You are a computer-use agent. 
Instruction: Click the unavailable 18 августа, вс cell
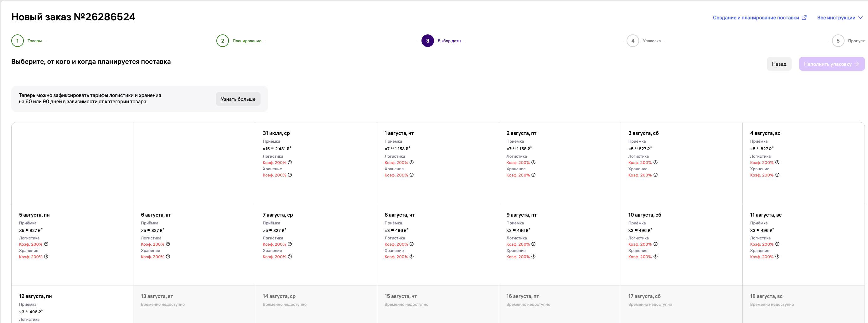point(803,305)
